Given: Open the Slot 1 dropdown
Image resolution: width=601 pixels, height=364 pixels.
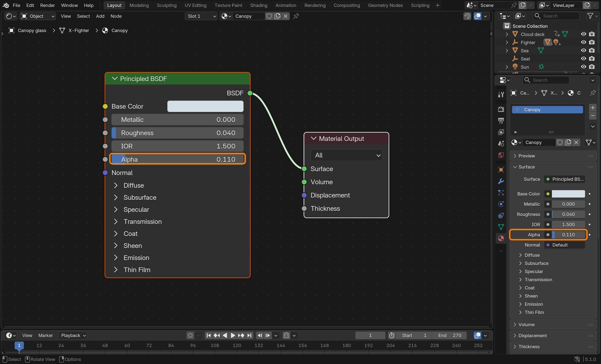Looking at the screenshot, I should pyautogui.click(x=201, y=16).
